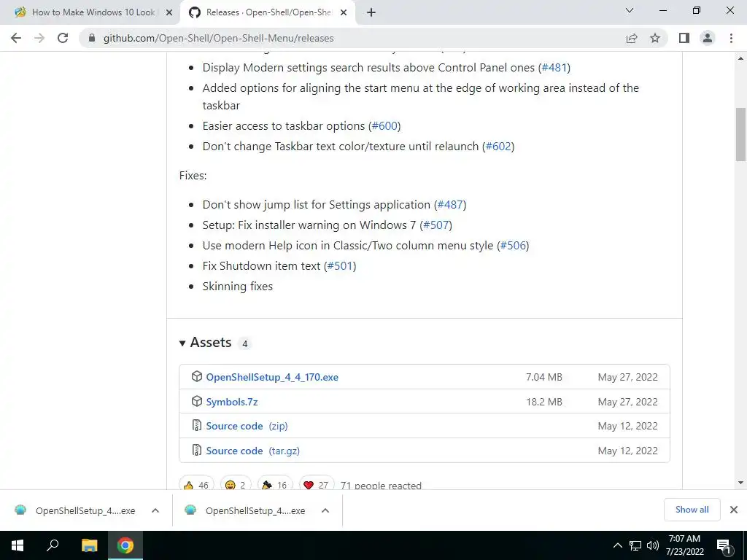Screen dimensions: 747x560
Task: Open first downloaded OpenShellSetup exe in download bar
Action: (75, 510)
